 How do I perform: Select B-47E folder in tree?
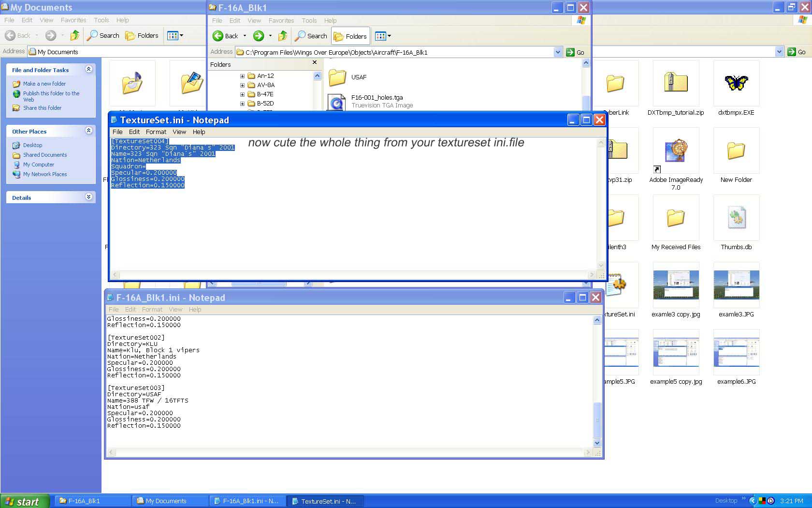(265, 94)
